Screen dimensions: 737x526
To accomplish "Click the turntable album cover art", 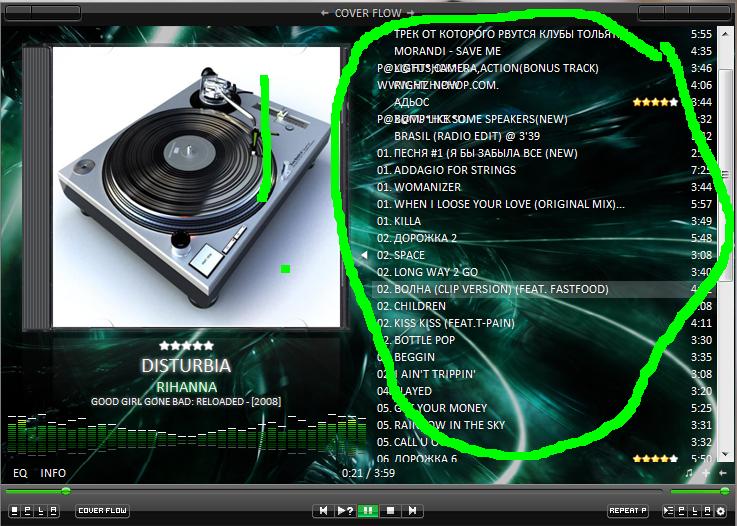I will coord(196,187).
